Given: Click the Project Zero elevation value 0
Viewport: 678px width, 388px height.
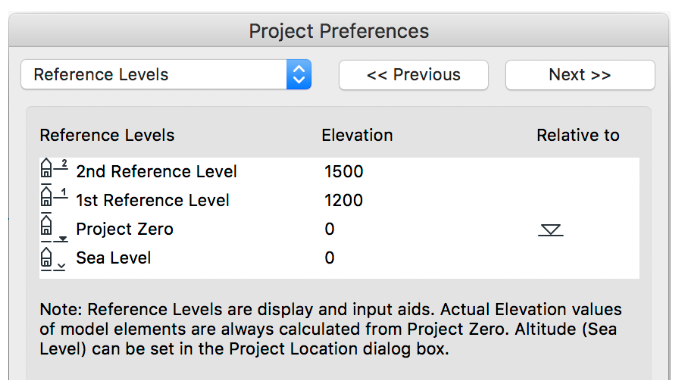Looking at the screenshot, I should pos(329,229).
